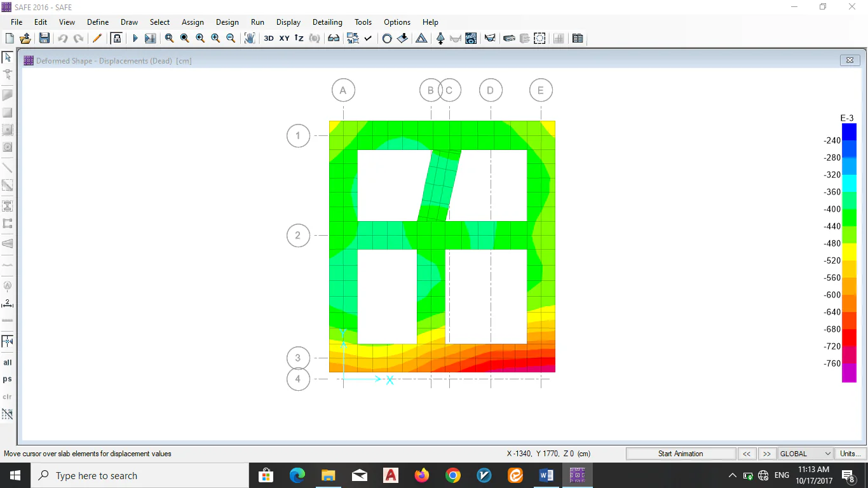Viewport: 868px width, 488px height.
Task: Open the Assign menu
Action: pos(193,22)
